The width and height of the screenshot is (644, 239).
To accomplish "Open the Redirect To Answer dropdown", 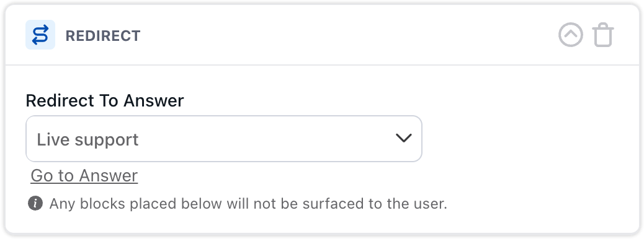I will (224, 139).
